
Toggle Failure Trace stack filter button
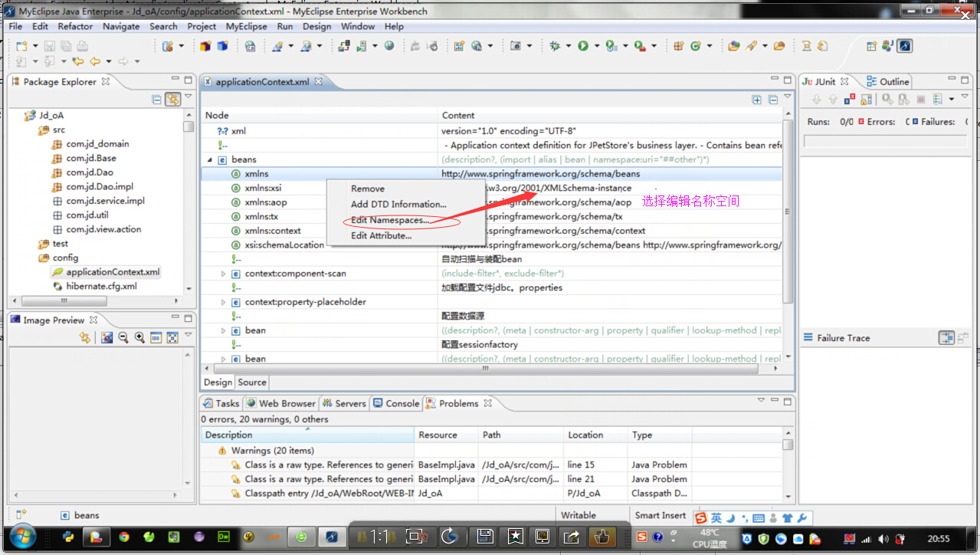[x=946, y=337]
